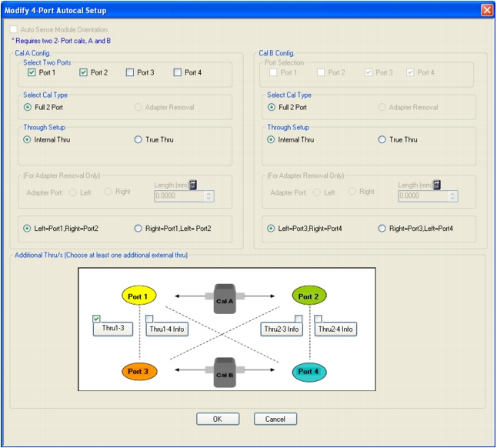
Task: Click disabled Port 3 in Cal B
Action: [x=369, y=72]
